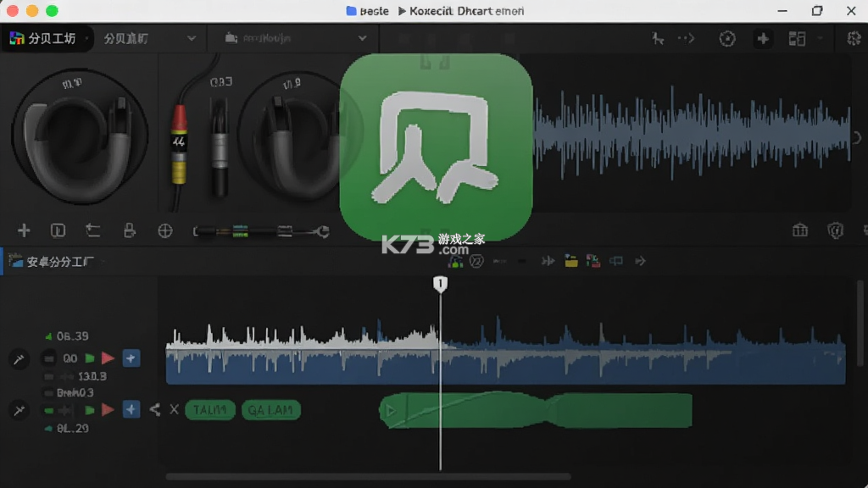Screen dimensions: 868x488
Task: Toggle the mute square on the first track
Action: tap(48, 358)
